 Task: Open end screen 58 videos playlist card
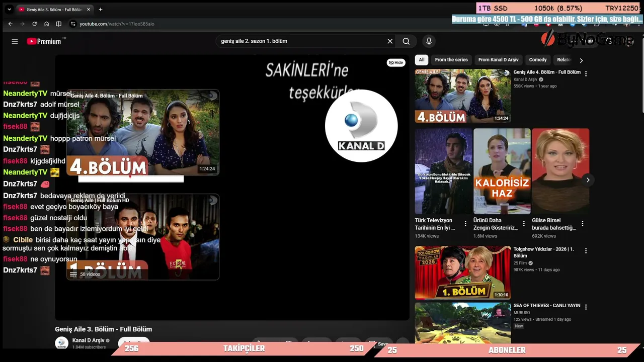click(143, 237)
